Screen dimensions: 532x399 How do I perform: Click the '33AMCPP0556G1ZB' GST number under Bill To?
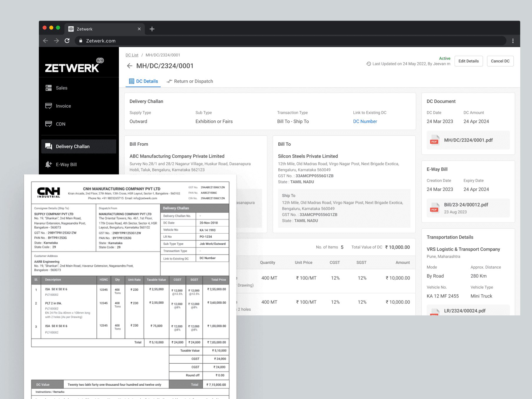point(314,176)
